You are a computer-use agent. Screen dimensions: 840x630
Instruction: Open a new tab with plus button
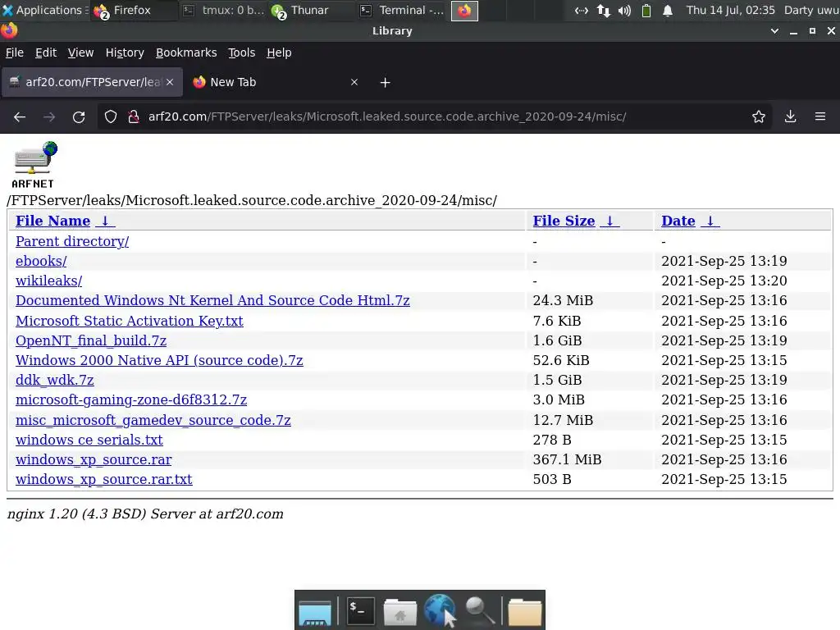386,83
